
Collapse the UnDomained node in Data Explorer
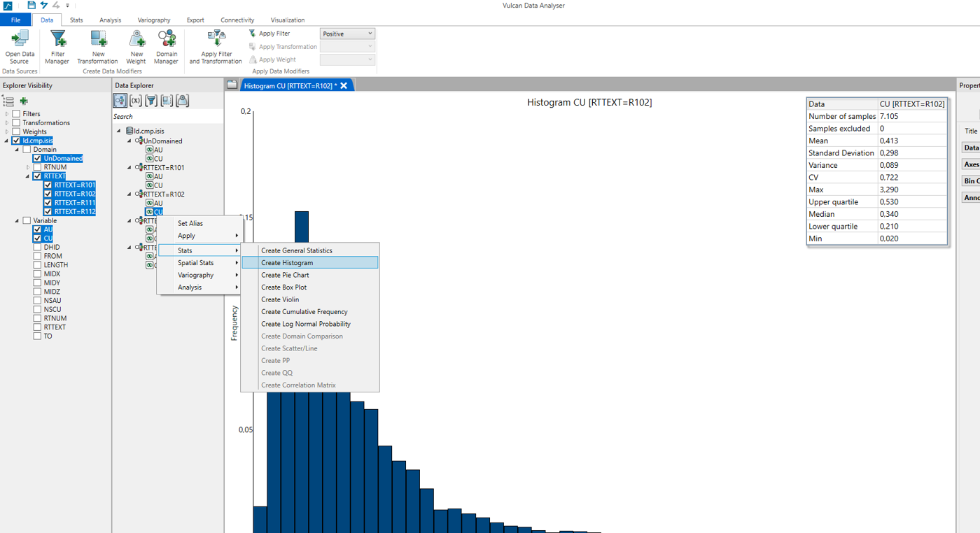click(129, 141)
